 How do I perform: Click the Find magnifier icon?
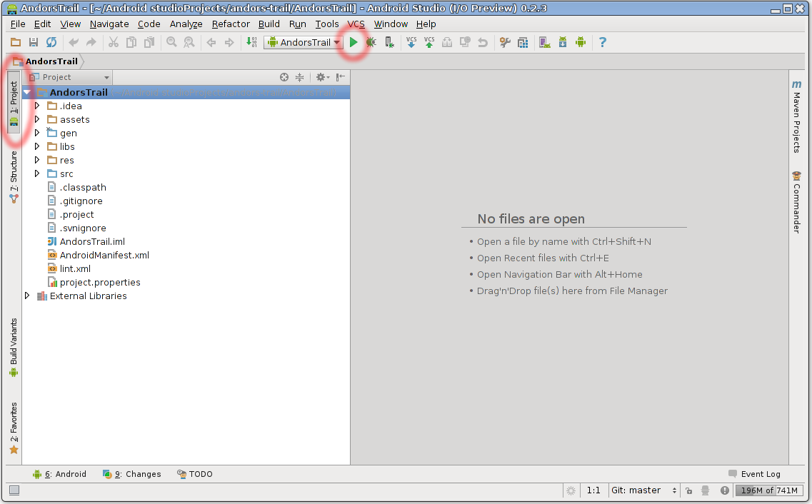[x=171, y=42]
